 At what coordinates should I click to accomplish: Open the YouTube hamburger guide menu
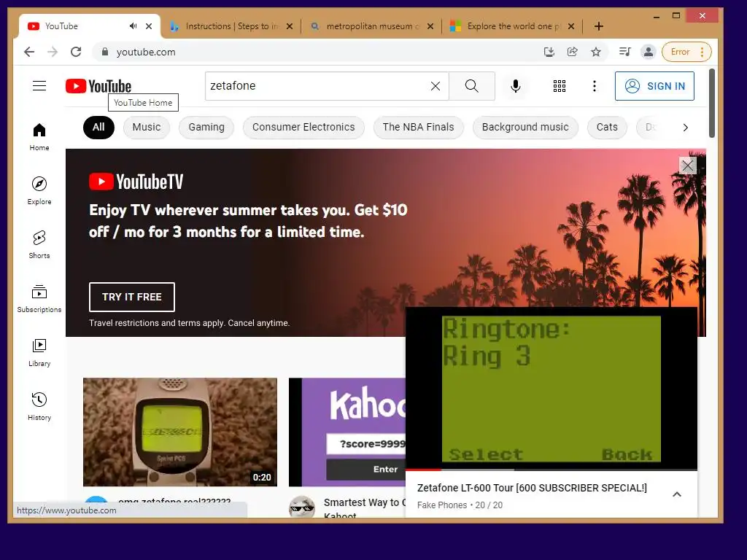click(x=39, y=86)
